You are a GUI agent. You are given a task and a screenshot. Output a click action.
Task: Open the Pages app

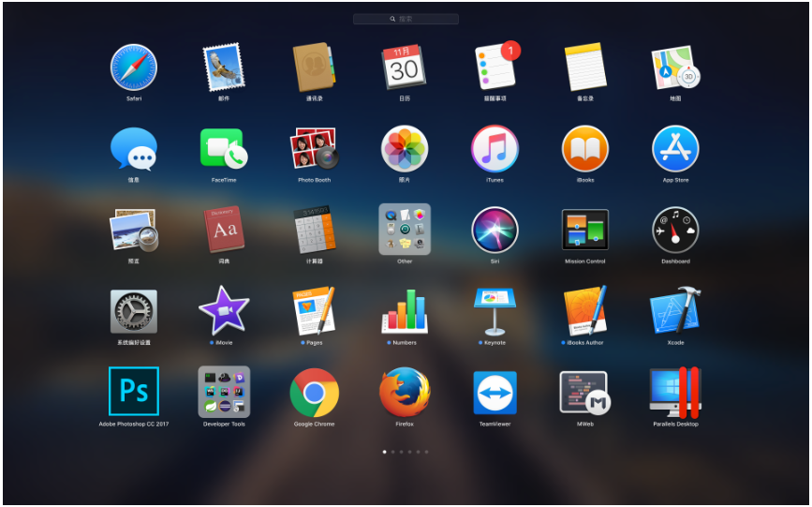coord(314,310)
